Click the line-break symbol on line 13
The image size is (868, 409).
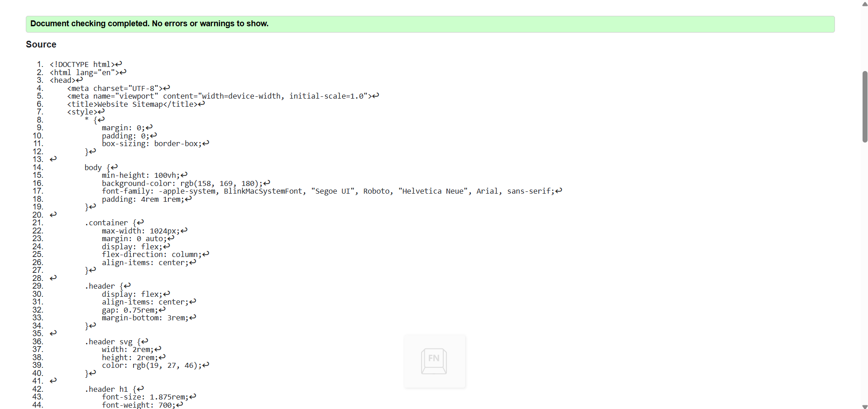click(53, 159)
